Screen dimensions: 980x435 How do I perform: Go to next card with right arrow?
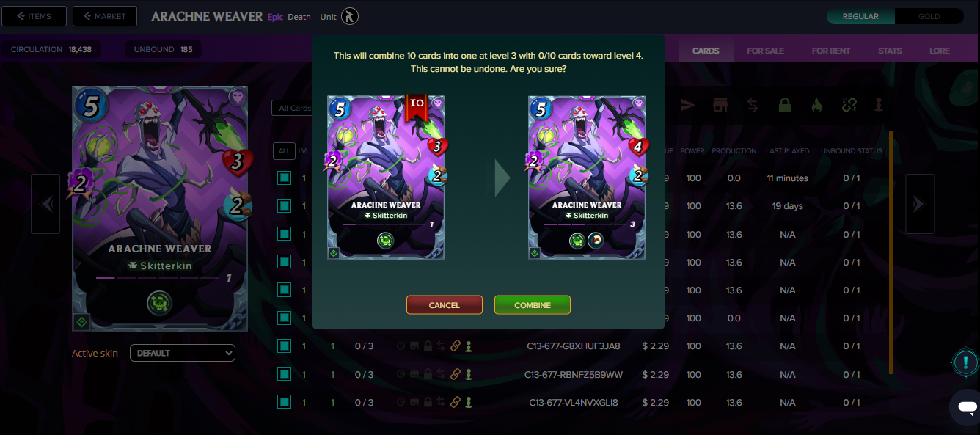click(920, 204)
